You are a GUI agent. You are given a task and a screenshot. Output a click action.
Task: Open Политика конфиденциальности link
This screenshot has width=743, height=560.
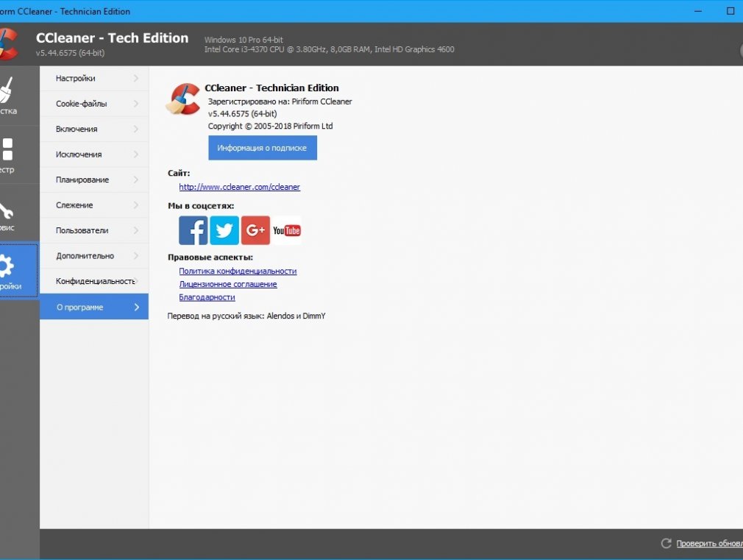[x=238, y=271]
